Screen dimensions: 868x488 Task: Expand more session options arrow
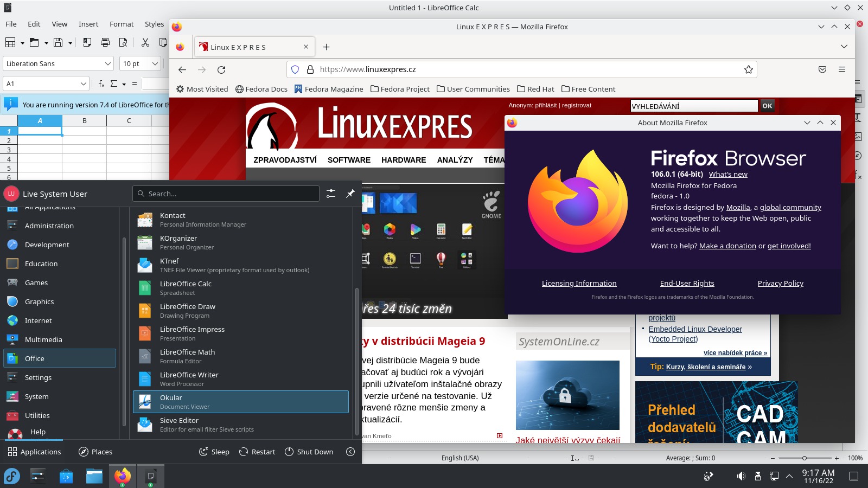click(350, 452)
